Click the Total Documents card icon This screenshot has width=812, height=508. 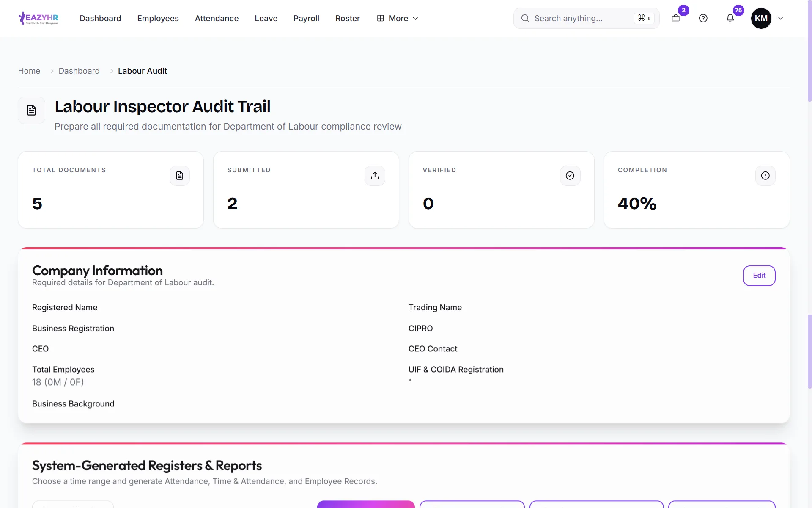point(180,176)
